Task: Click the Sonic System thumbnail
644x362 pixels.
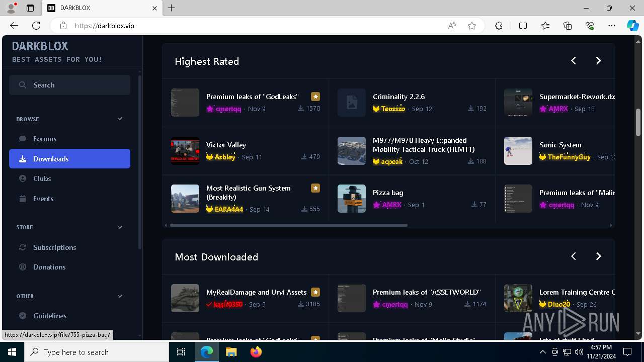Action: [x=518, y=151]
